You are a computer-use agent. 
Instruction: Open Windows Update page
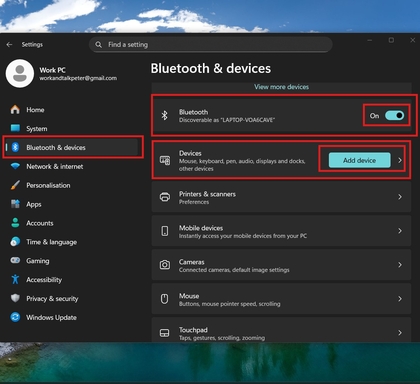72,317
